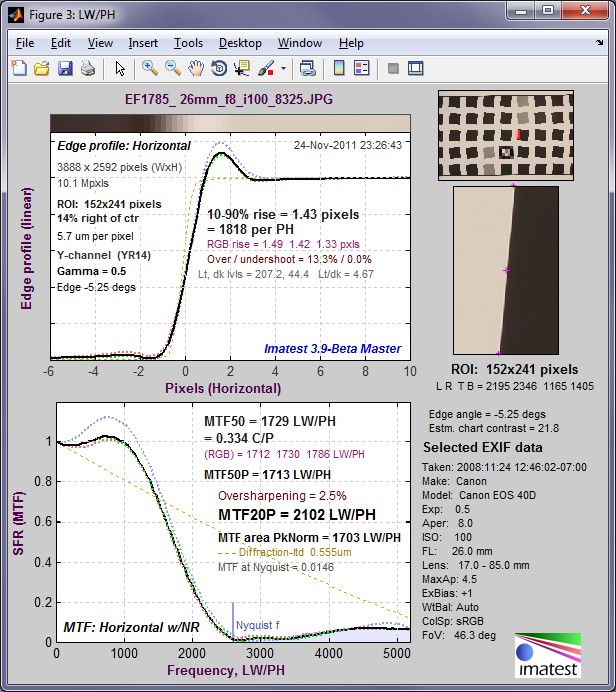Open the Desktop menu
Screen dimensions: 616x692
(x=240, y=43)
